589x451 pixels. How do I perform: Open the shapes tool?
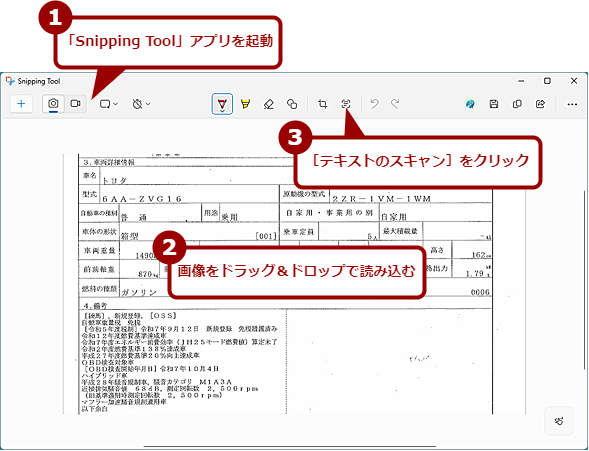coord(292,104)
